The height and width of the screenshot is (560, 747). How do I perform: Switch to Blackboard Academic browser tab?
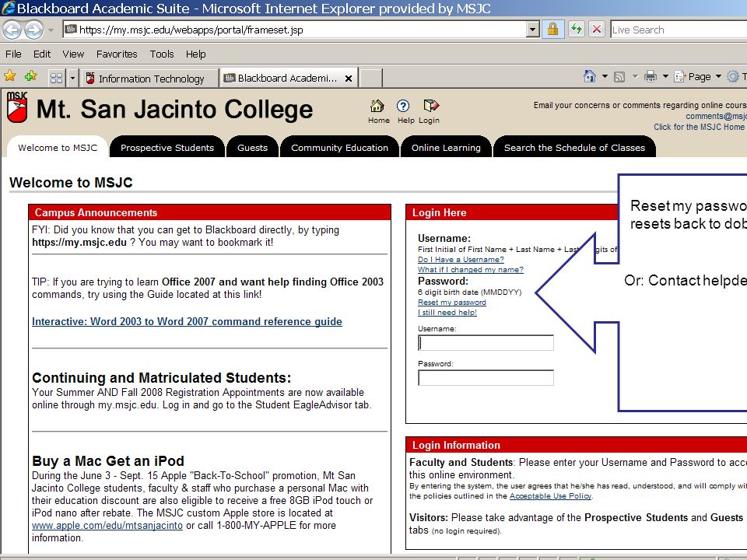(x=289, y=78)
